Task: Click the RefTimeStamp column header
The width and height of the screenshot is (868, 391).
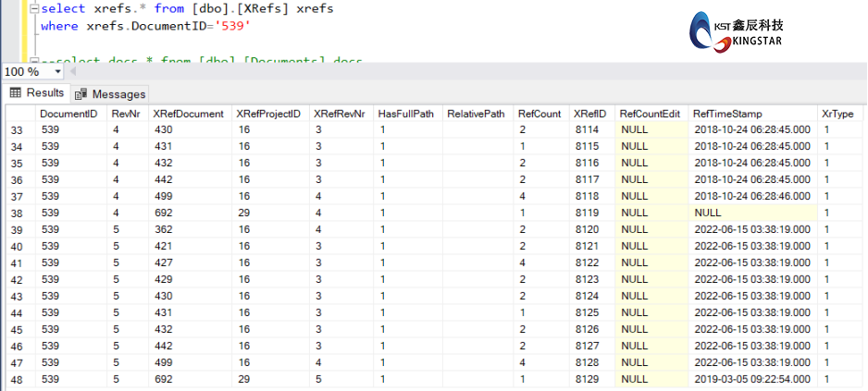Action: [726, 114]
